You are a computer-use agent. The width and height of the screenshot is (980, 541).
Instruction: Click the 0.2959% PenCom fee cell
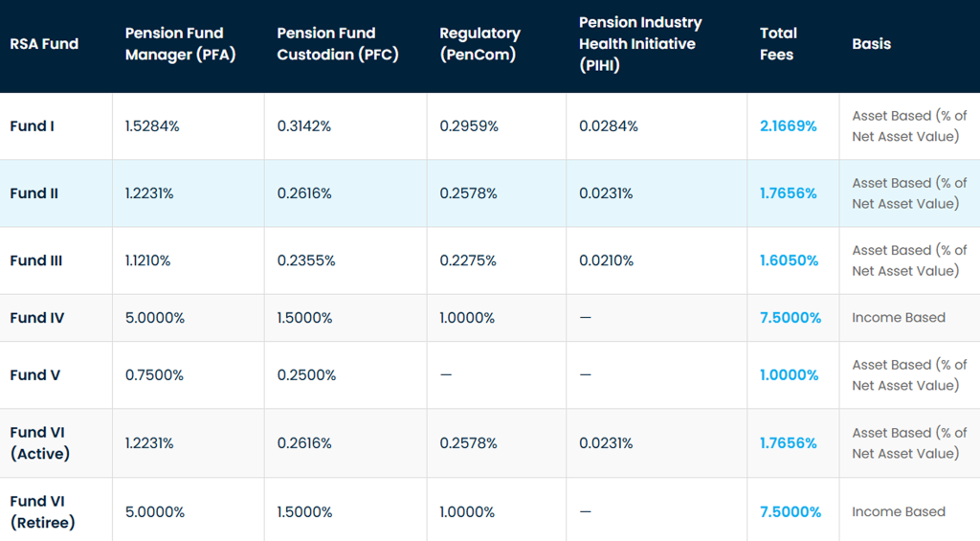coord(469,126)
